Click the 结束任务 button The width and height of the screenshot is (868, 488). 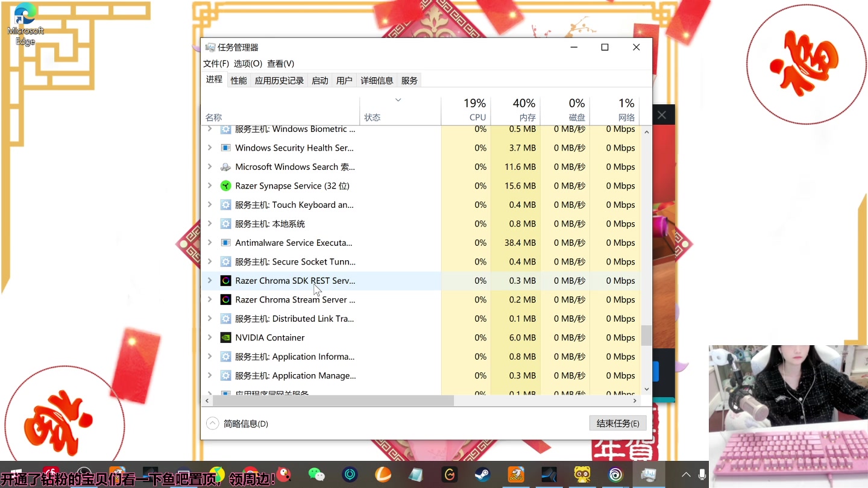[617, 422]
